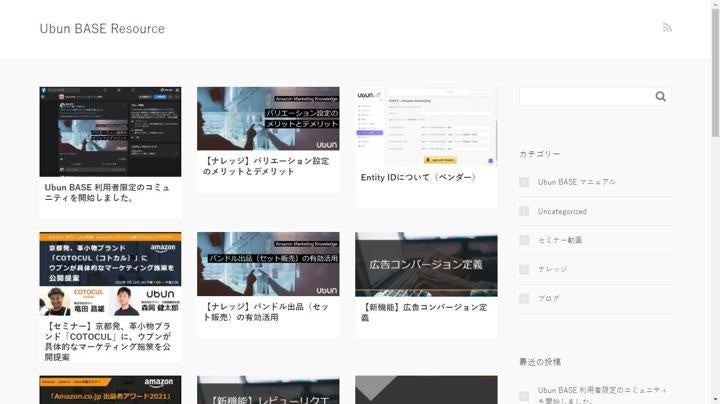Image resolution: width=720 pixels, height=404 pixels.
Task: Click the folder icon beside ブログ
Action: [x=524, y=298]
